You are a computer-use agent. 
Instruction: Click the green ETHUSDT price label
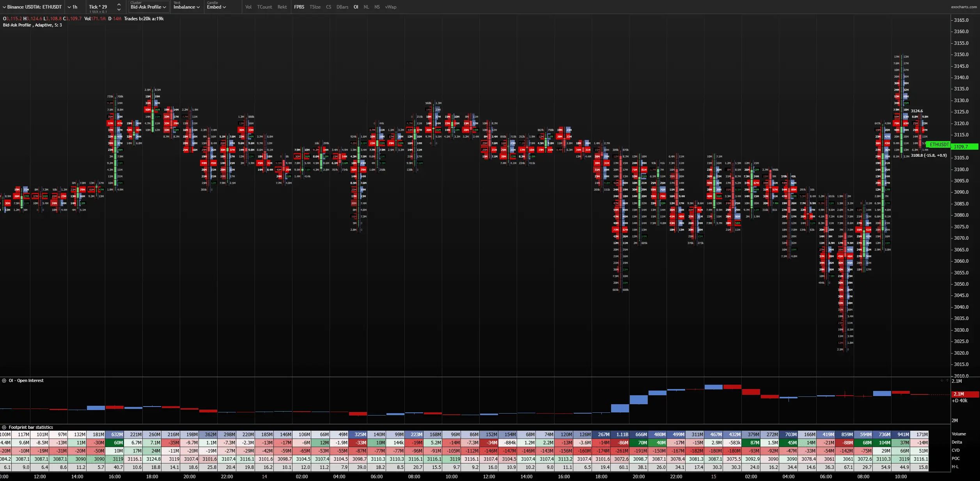point(939,145)
